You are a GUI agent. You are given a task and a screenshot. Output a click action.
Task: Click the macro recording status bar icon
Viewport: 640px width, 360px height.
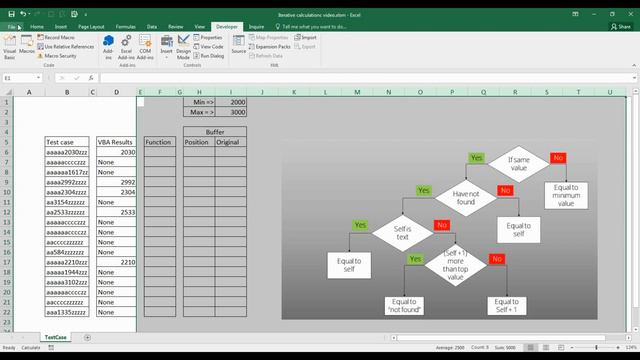(x=51, y=347)
